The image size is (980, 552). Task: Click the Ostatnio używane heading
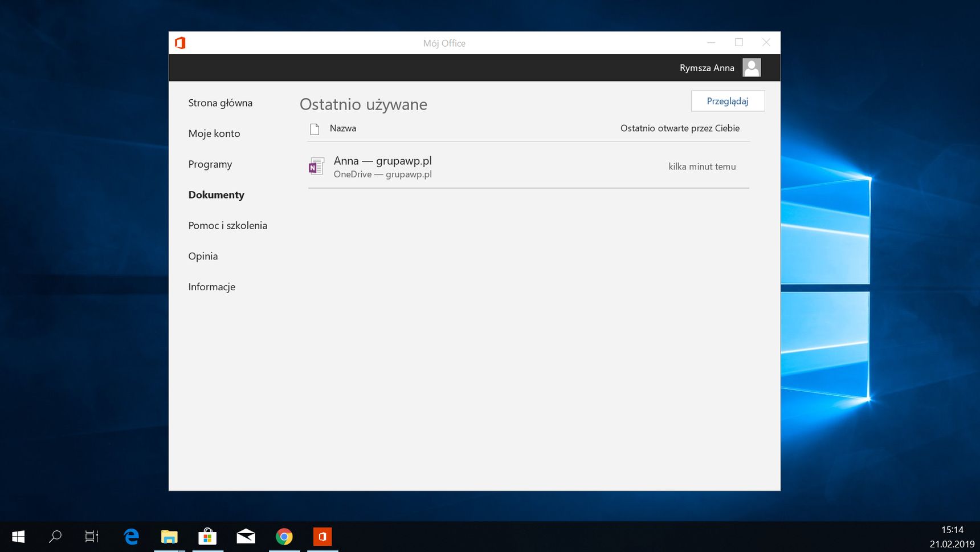coord(364,104)
